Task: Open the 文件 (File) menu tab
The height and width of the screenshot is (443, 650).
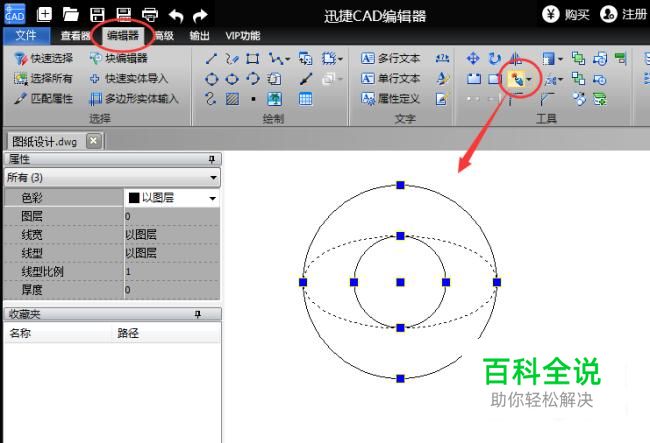Action: (26, 36)
